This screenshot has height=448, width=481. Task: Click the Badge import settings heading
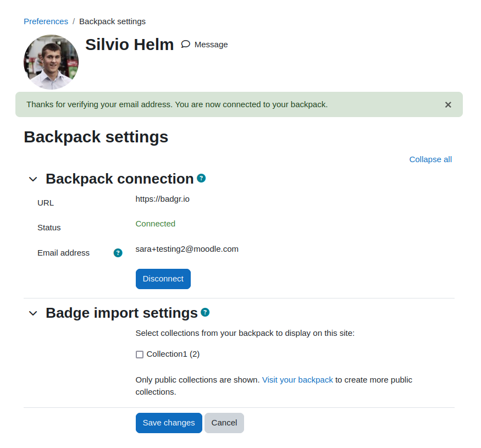click(x=122, y=313)
